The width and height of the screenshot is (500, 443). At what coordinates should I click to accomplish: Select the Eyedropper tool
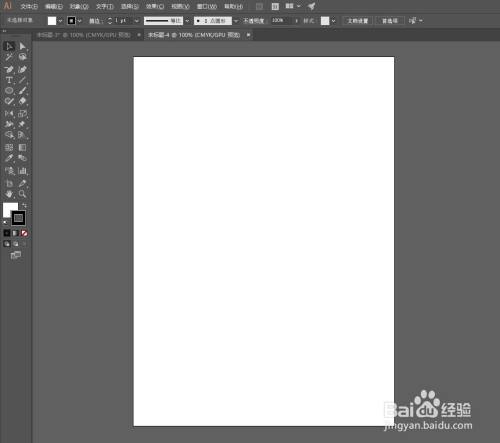coord(9,158)
